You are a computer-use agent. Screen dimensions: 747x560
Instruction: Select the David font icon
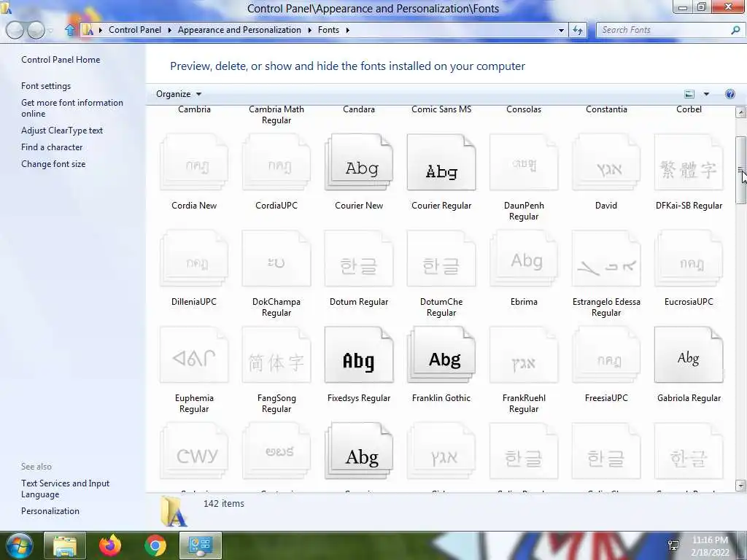coord(606,163)
